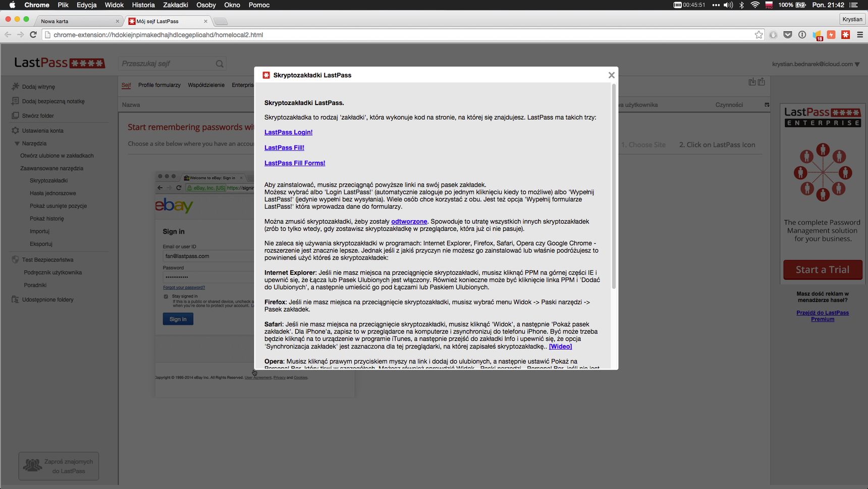Open Przejdź do LastPass Premium link

click(x=823, y=316)
